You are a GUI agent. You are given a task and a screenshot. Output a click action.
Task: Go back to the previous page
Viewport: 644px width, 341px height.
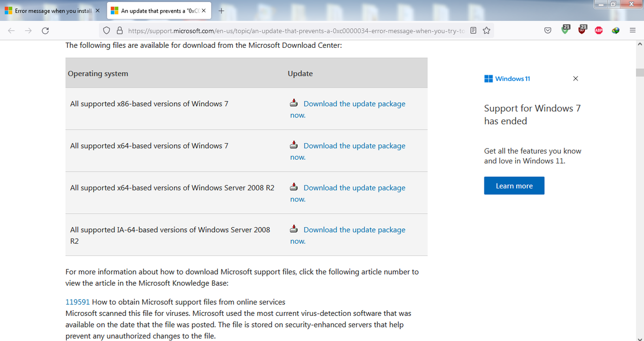(x=11, y=31)
